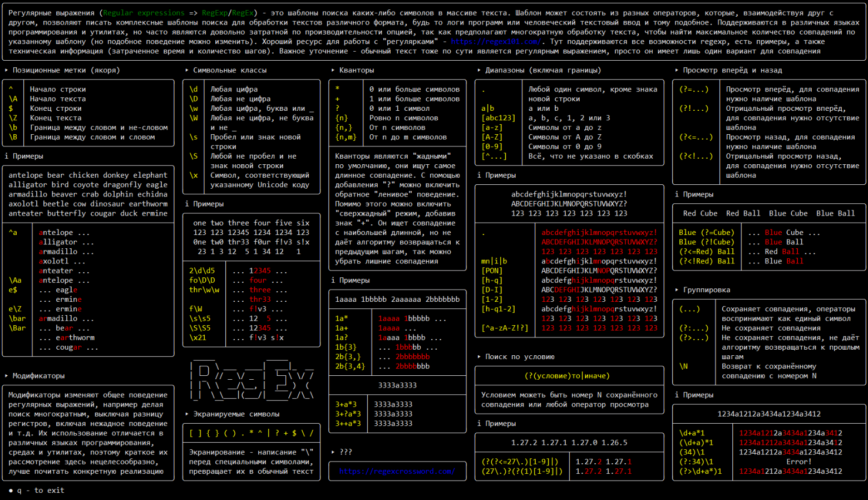This screenshot has height=500, width=868.
Task: Click the '1.27.2 1.27.1 1.27.0 1.26.5' sample string
Action: [569, 443]
